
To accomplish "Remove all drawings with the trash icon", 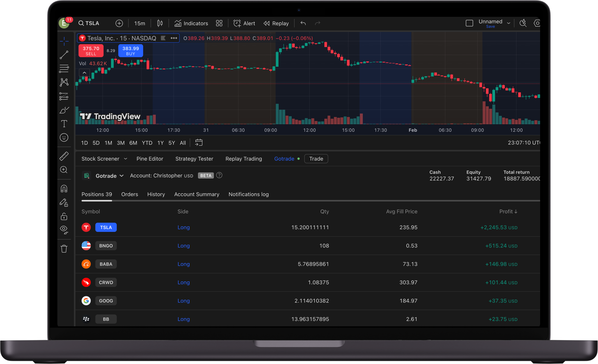I will click(x=64, y=248).
